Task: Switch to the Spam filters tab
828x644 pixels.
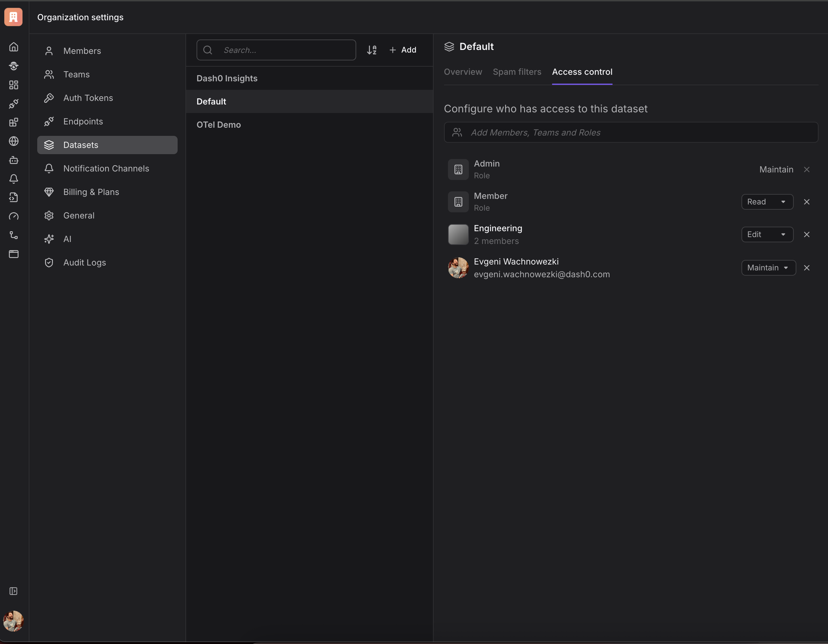Action: point(517,72)
